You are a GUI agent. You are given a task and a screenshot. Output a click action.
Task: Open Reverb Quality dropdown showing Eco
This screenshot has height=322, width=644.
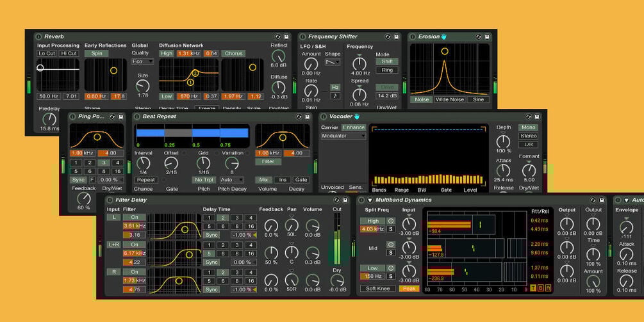142,61
